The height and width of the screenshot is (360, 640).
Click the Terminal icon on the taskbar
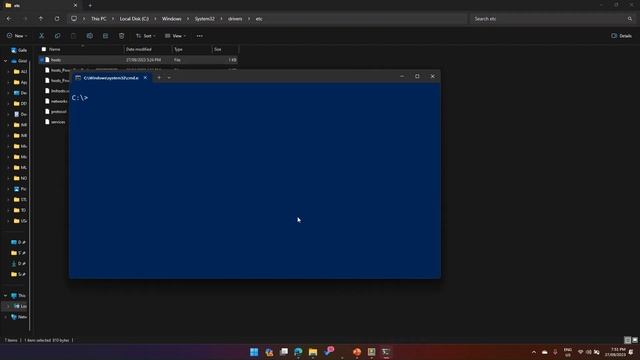(x=386, y=352)
